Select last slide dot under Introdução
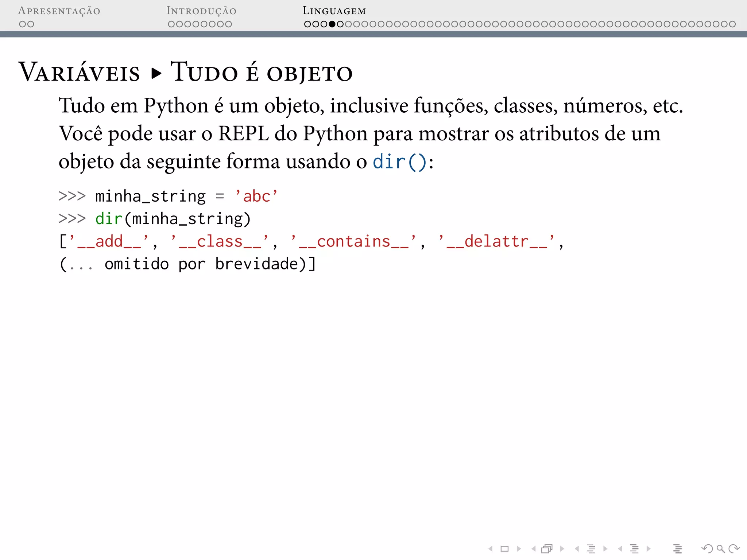 [x=228, y=24]
